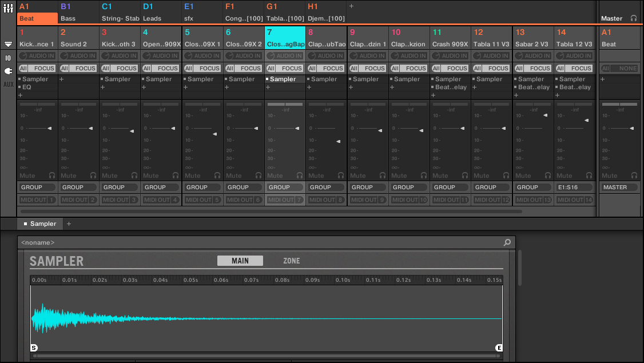This screenshot has width=644, height=363.
Task: Click the IO section icon in left sidebar
Action: 8,58
